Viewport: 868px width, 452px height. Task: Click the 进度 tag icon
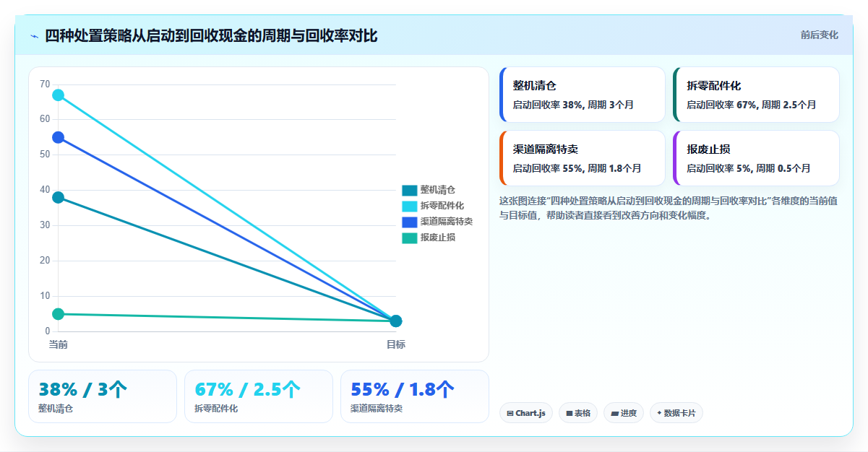614,413
